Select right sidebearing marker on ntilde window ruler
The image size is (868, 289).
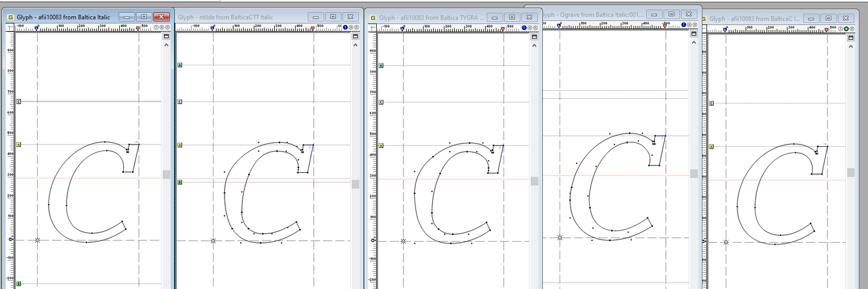point(312,28)
